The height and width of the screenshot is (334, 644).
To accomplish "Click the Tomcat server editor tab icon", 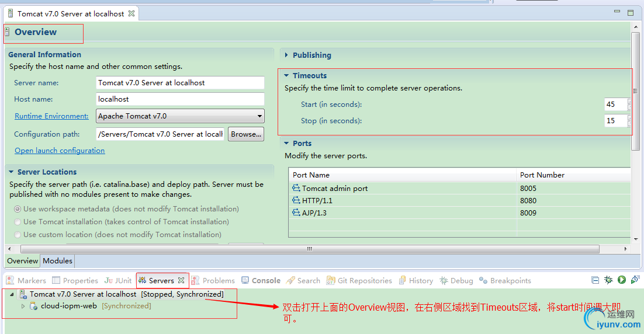I will 11,13.
